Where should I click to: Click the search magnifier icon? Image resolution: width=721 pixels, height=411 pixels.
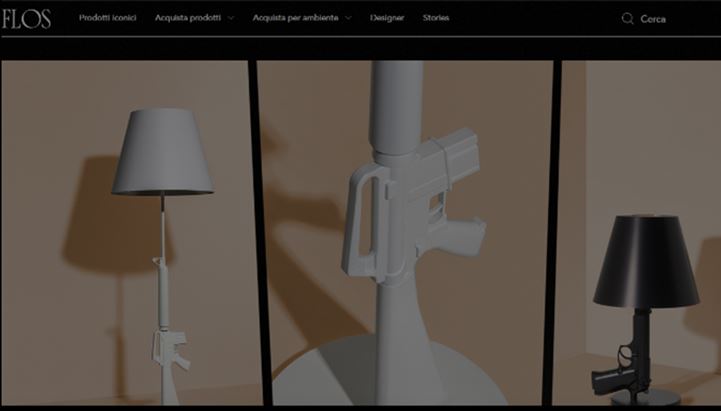(627, 19)
